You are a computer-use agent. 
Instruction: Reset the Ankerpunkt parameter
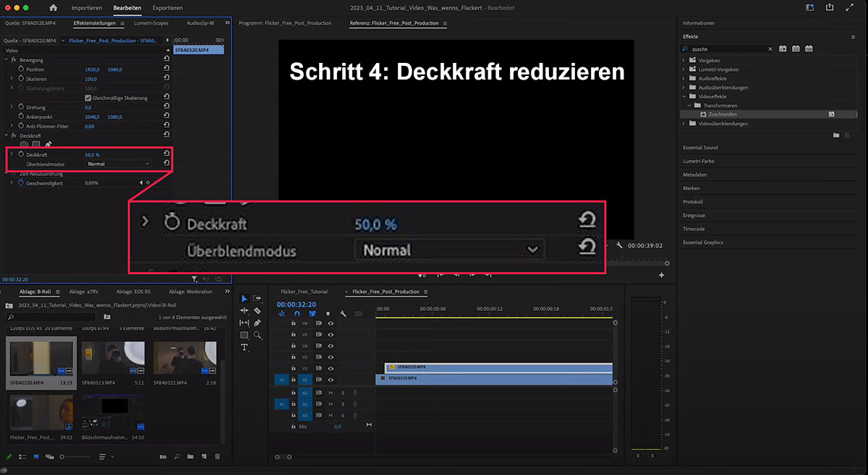pos(167,116)
